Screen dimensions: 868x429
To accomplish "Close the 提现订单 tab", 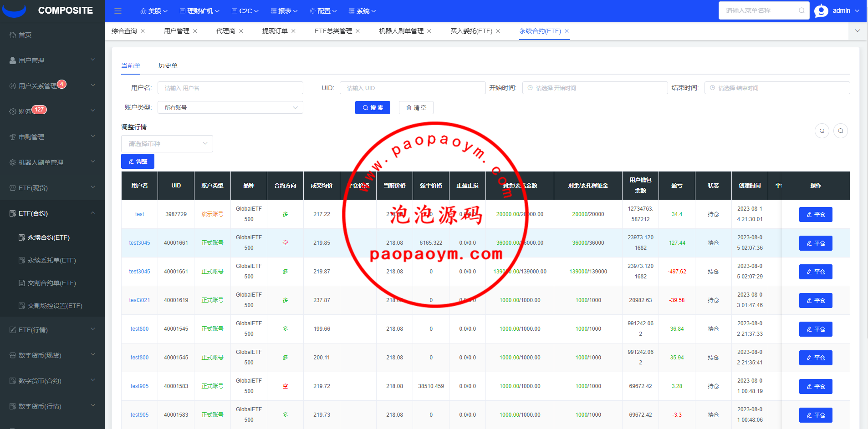I will click(x=293, y=31).
